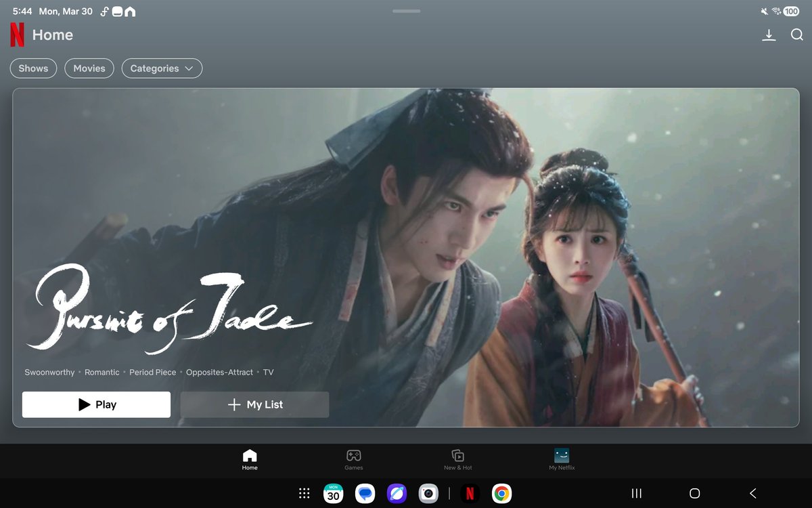Screen dimensions: 812x508
Task: Tap the recent apps navigation button
Action: point(636,494)
